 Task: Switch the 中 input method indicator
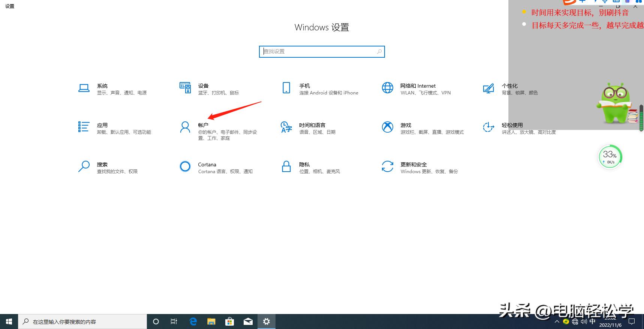tap(592, 322)
